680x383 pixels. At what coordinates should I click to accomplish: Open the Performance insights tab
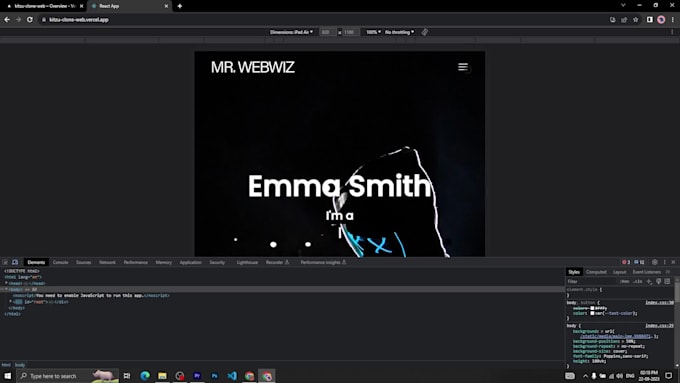(x=323, y=262)
